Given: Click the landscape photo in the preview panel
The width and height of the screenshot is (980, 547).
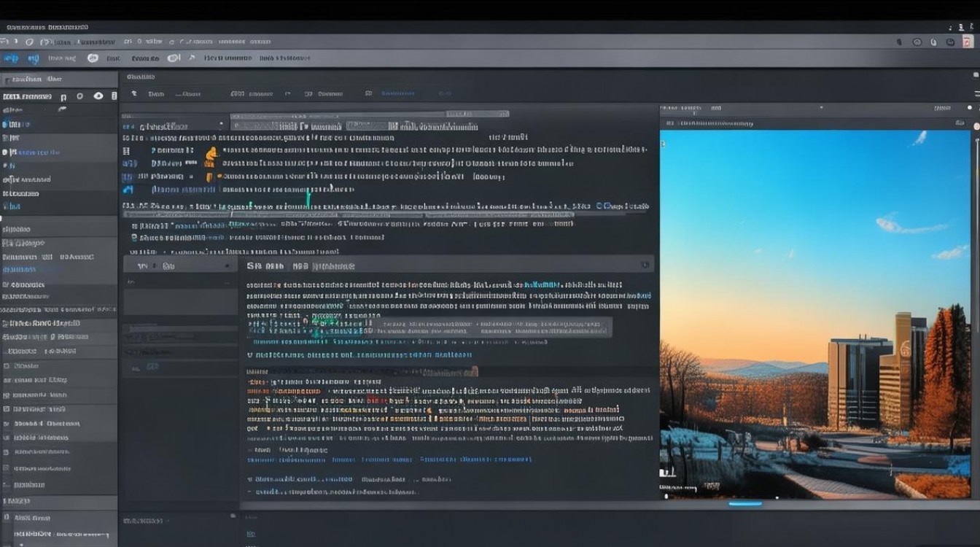Looking at the screenshot, I should click(815, 314).
